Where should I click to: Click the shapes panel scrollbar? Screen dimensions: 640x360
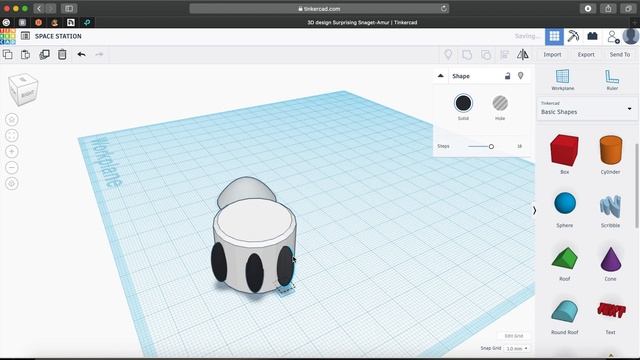(x=637, y=186)
